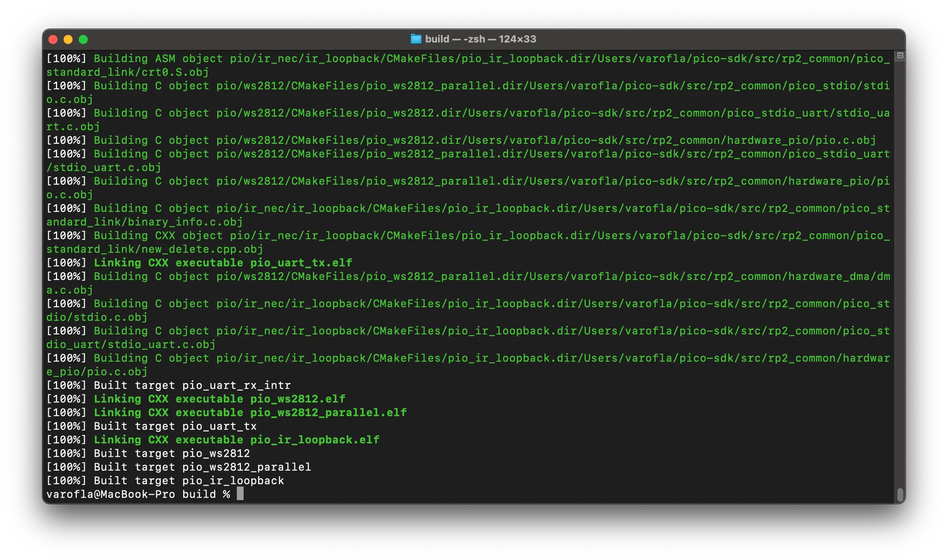Click the window title 'build — -zsh — 124×33'
Image resolution: width=948 pixels, height=560 pixels.
pyautogui.click(x=480, y=39)
